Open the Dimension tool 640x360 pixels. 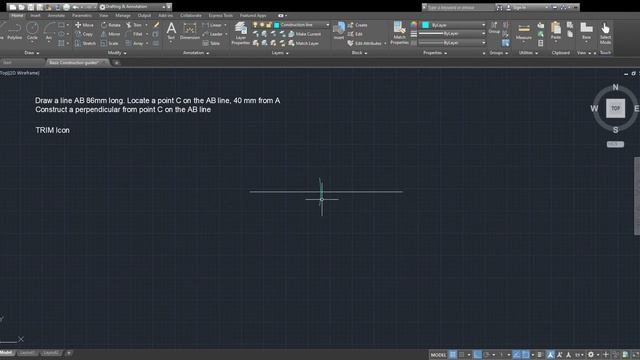tap(190, 31)
